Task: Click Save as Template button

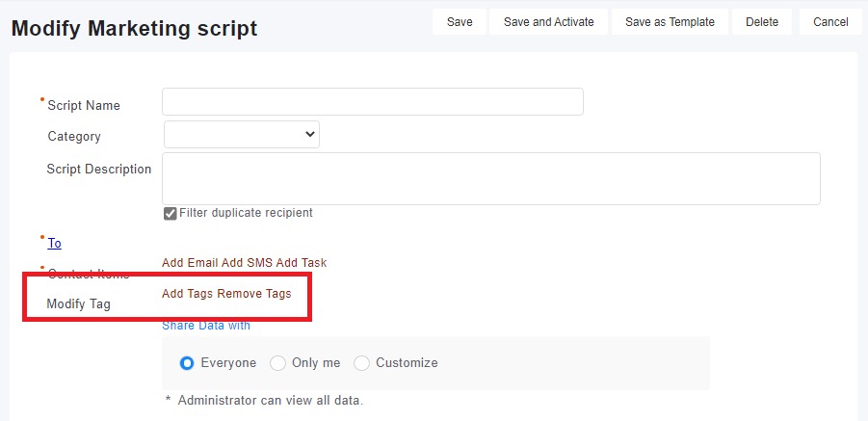Action: tap(670, 22)
